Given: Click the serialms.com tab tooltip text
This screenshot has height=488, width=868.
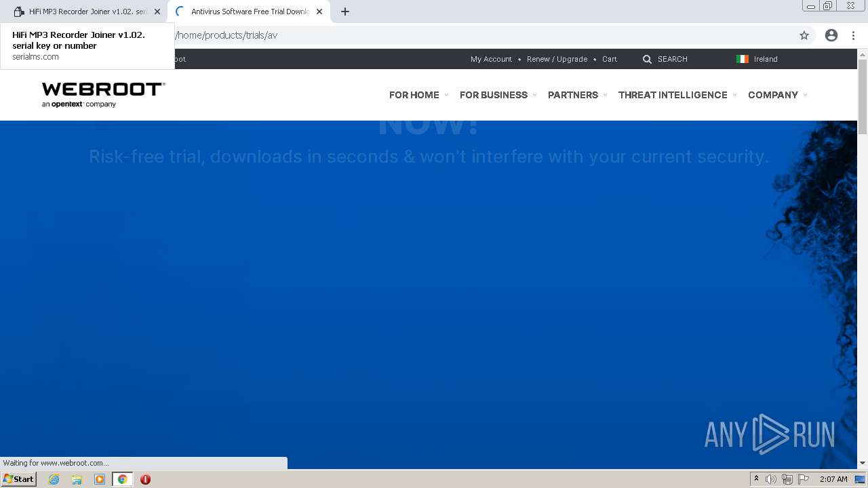Looking at the screenshot, I should (x=35, y=57).
